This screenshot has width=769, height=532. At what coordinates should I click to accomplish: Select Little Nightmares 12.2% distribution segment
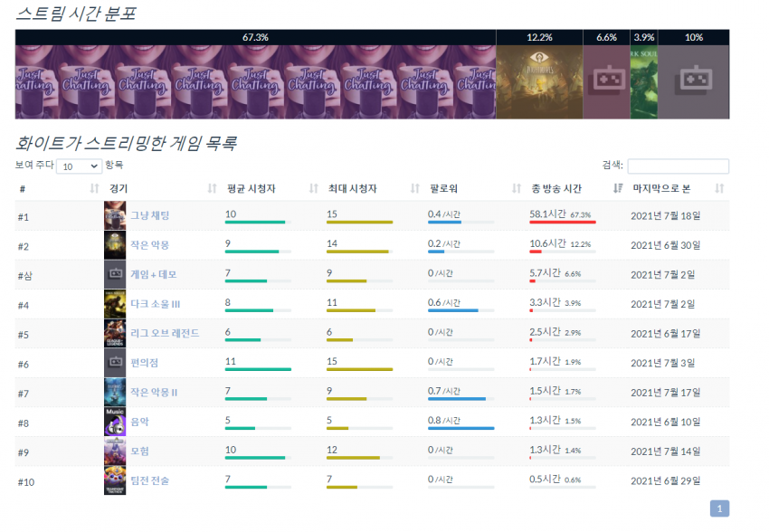click(x=539, y=74)
